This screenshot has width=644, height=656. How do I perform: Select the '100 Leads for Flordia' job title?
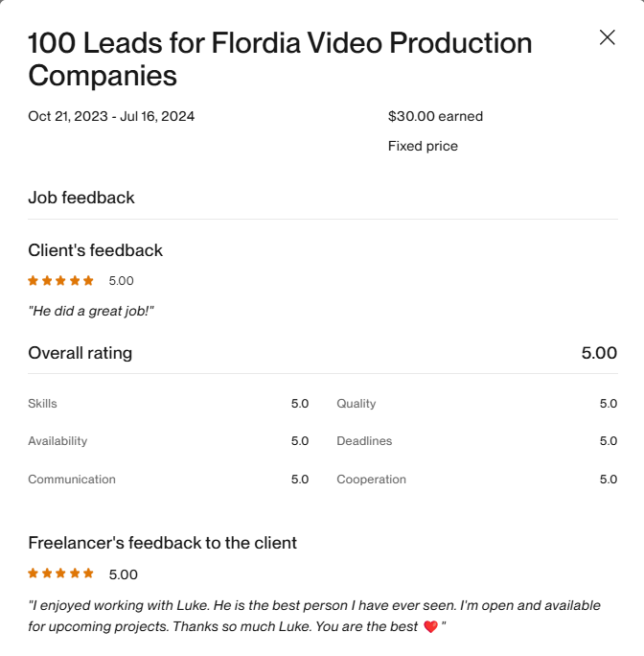click(280, 59)
